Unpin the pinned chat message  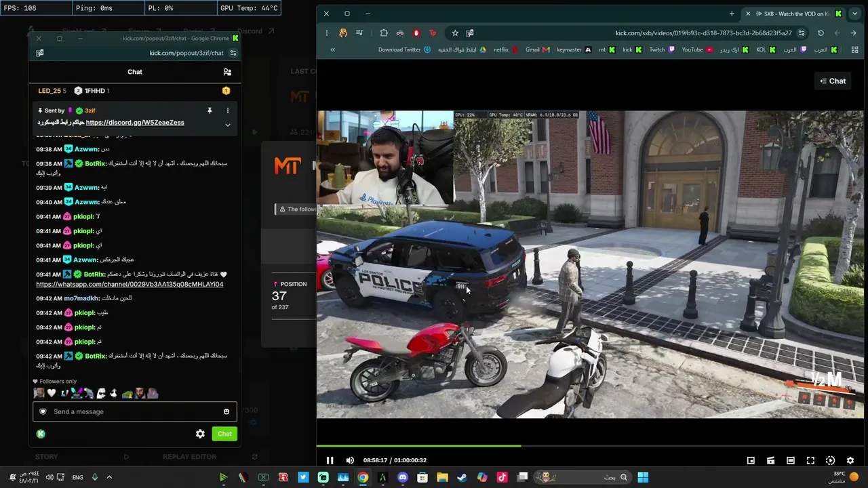[210, 110]
